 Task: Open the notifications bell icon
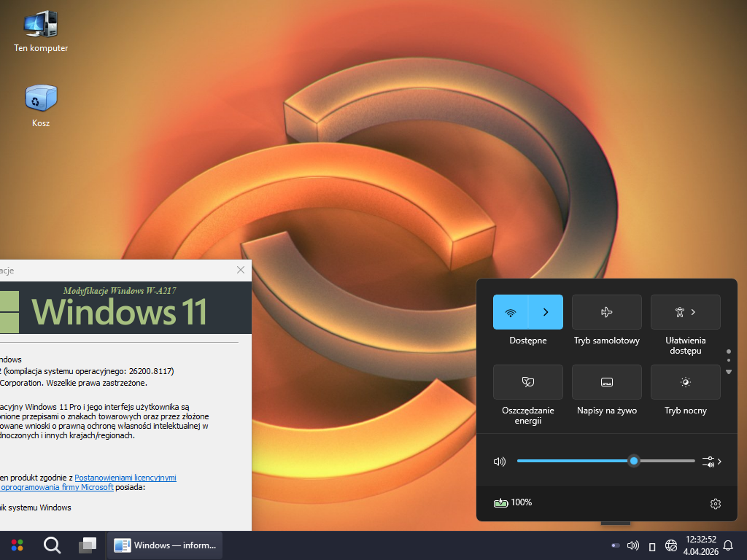click(x=727, y=545)
